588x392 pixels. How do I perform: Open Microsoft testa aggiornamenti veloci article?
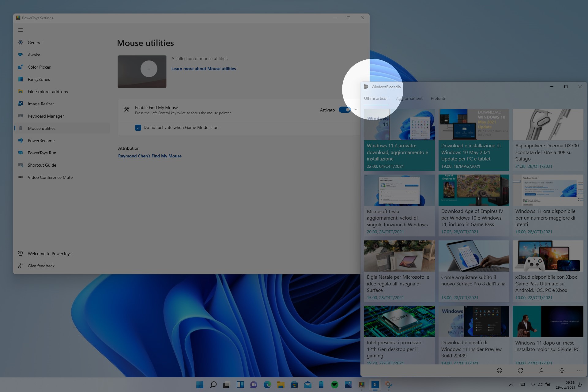399,205
